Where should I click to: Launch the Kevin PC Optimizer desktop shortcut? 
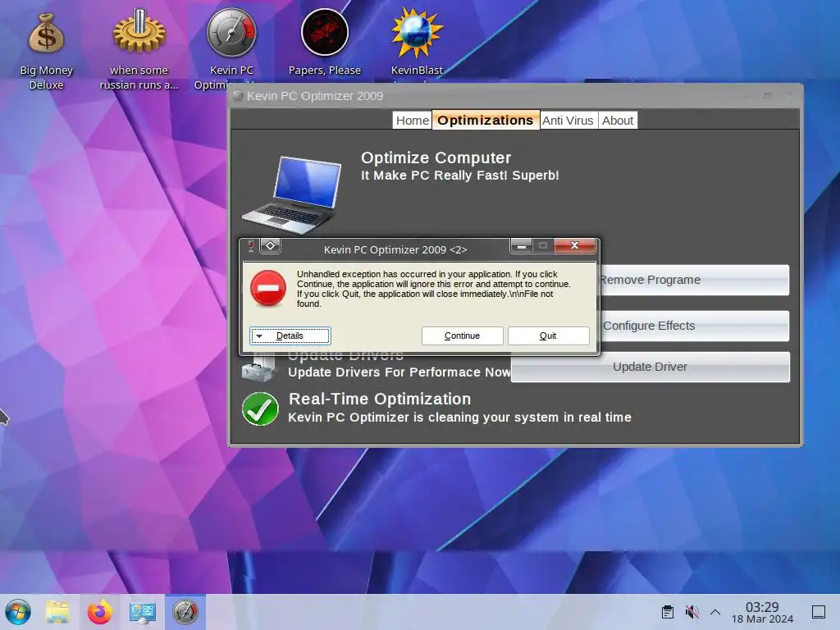click(x=231, y=48)
